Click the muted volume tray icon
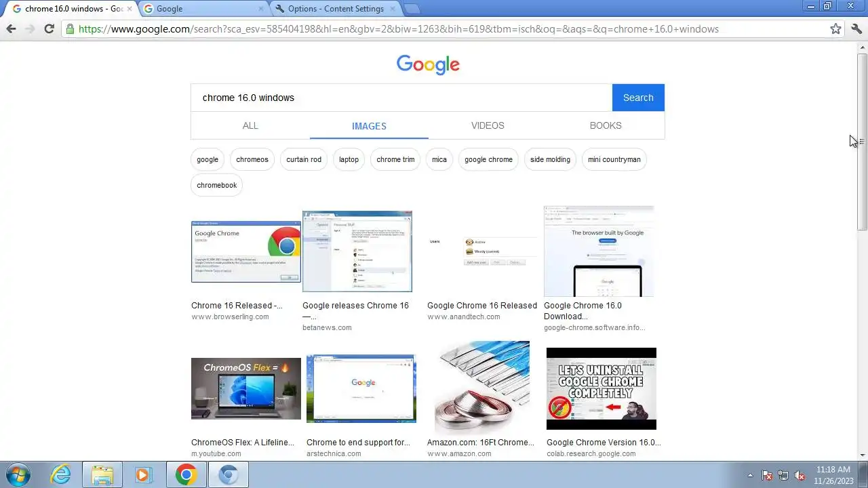The height and width of the screenshot is (488, 868). point(800,475)
